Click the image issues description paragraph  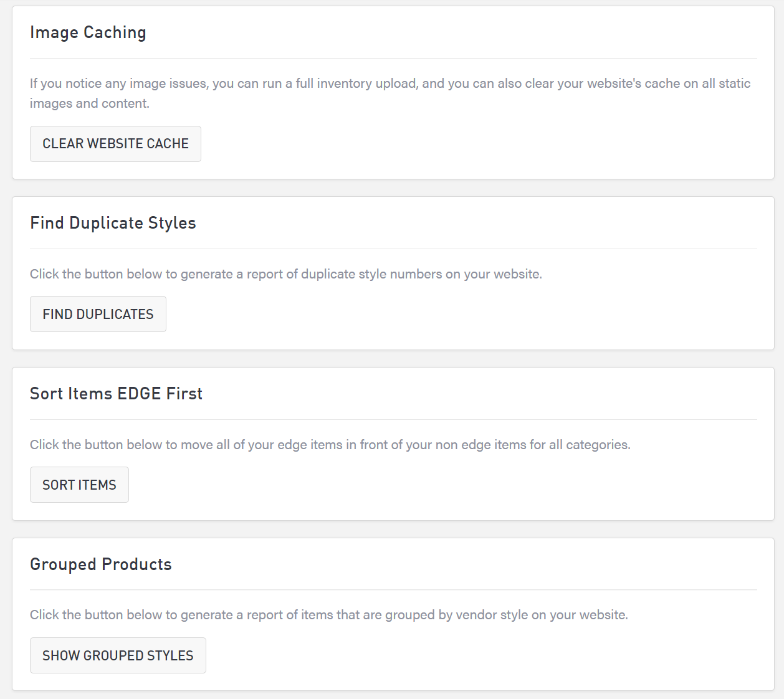point(390,93)
